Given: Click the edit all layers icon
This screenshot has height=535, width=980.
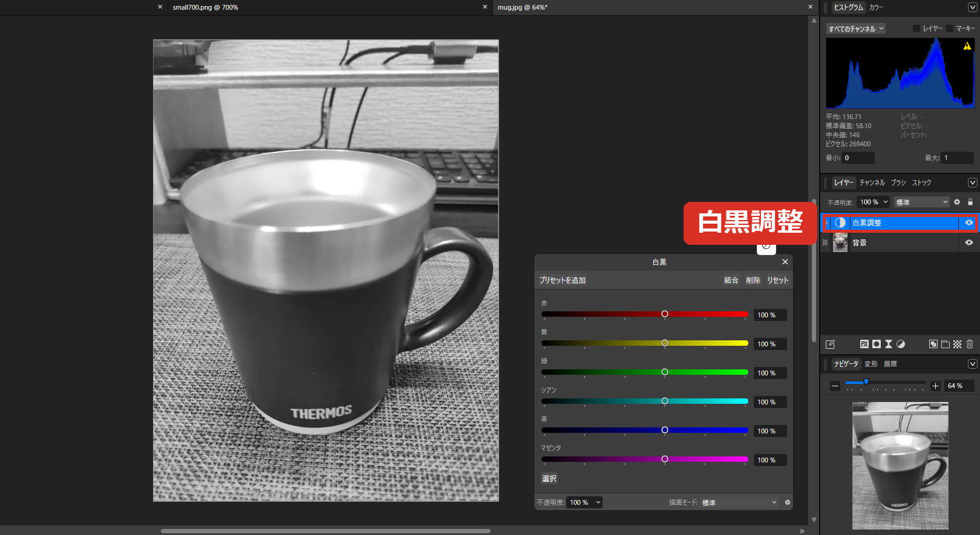Looking at the screenshot, I should 830,344.
